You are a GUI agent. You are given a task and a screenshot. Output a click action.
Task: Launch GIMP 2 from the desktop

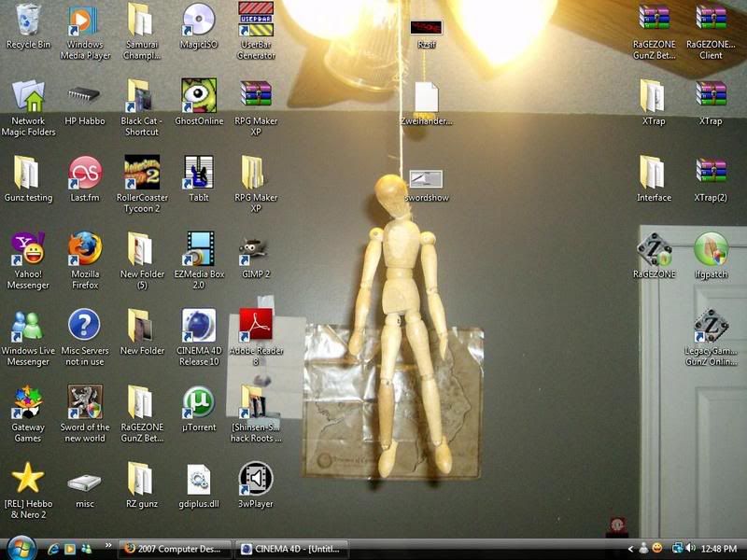click(255, 250)
